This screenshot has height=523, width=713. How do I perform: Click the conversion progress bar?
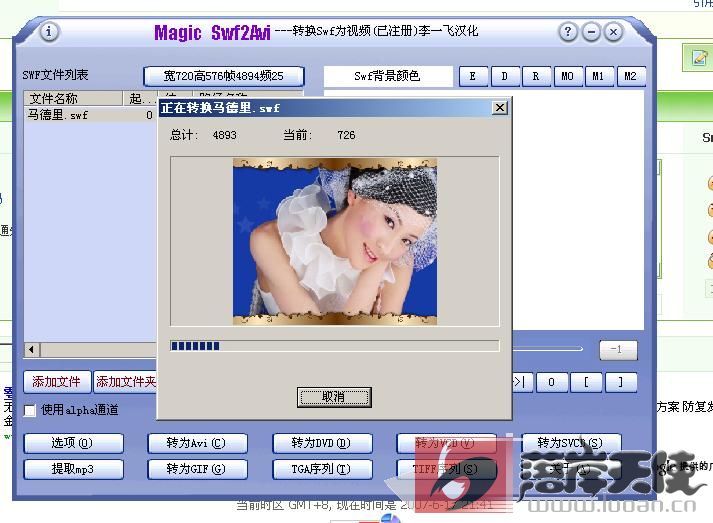tap(335, 346)
